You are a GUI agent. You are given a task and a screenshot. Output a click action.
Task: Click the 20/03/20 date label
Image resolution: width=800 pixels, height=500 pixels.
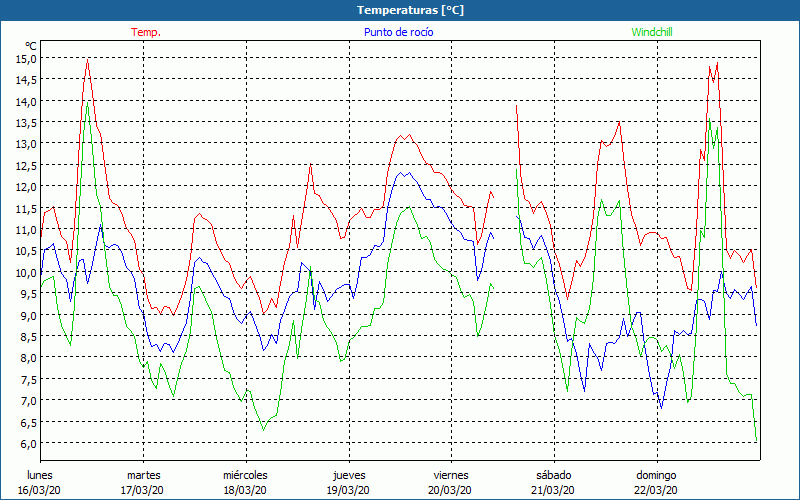(450, 490)
